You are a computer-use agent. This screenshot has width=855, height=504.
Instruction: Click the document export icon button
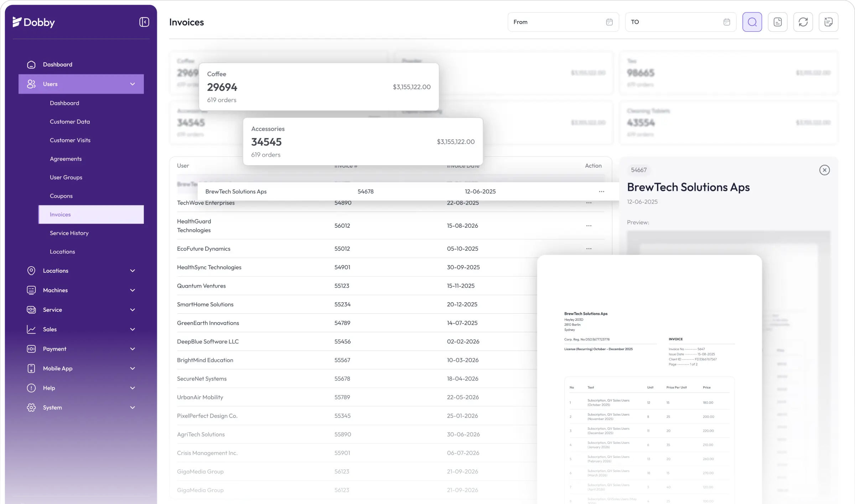click(x=777, y=22)
